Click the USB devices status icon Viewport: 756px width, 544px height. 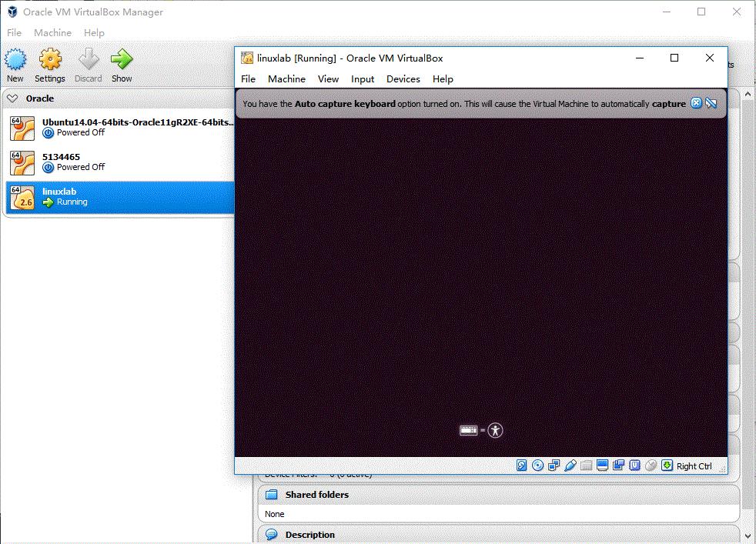(x=570, y=466)
